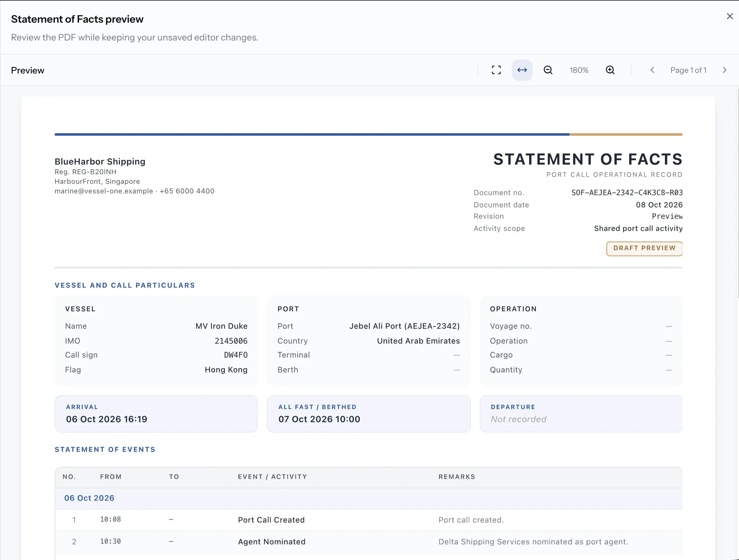Click the 06 Oct 2026 date group row
The height and width of the screenshot is (560, 739).
pos(369,498)
